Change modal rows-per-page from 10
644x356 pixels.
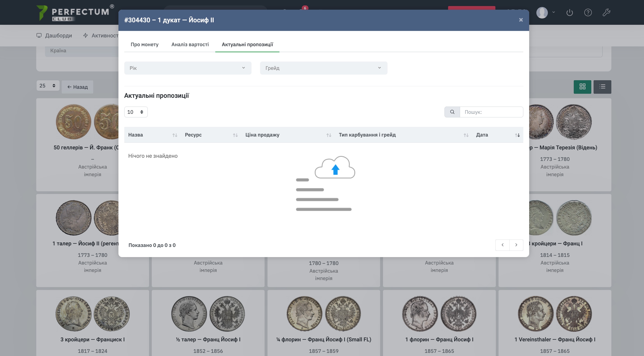pos(136,112)
